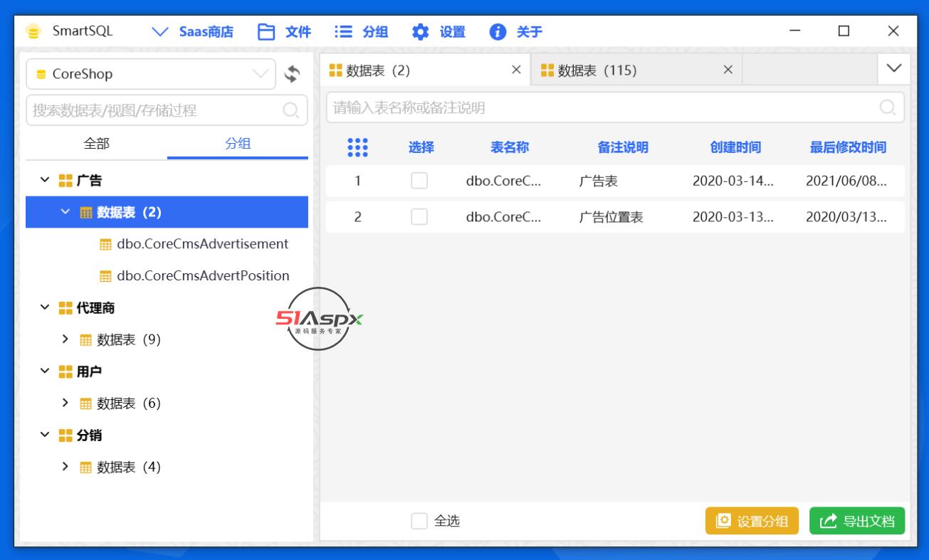This screenshot has width=929, height=560.
Task: Expand 数据表 (6) under 用户
Action: [65, 403]
